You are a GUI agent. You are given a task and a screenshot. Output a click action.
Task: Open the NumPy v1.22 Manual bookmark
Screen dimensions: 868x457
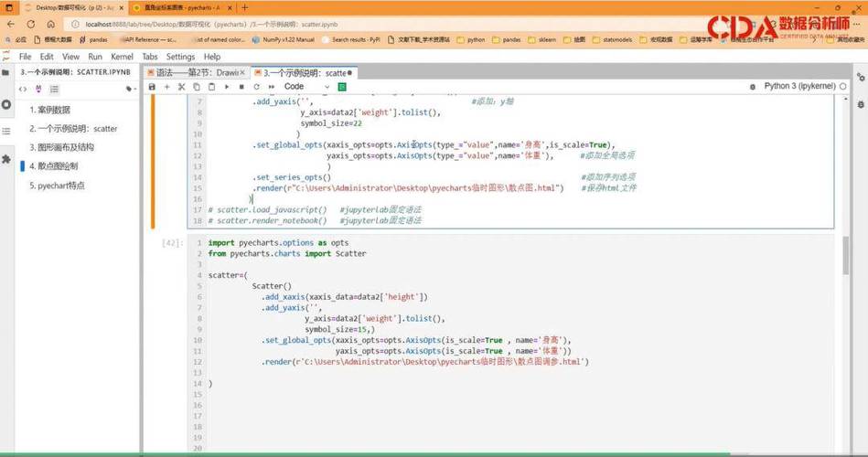click(284, 40)
